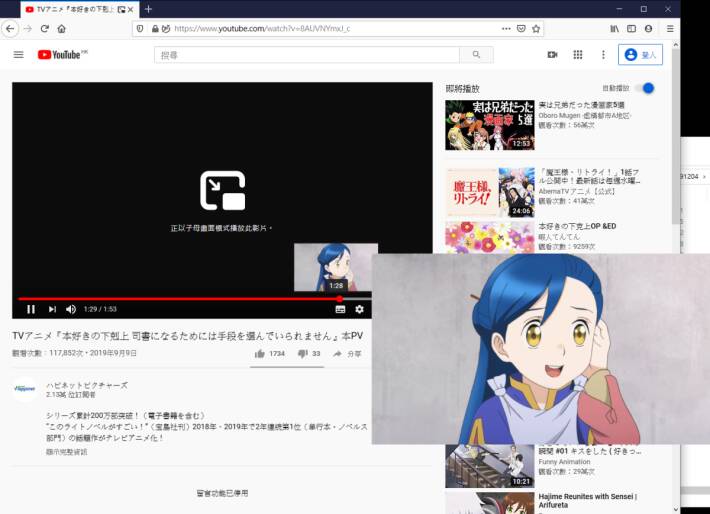Click the 登入 sign-in button
This screenshot has width=710, height=514.
640,55
